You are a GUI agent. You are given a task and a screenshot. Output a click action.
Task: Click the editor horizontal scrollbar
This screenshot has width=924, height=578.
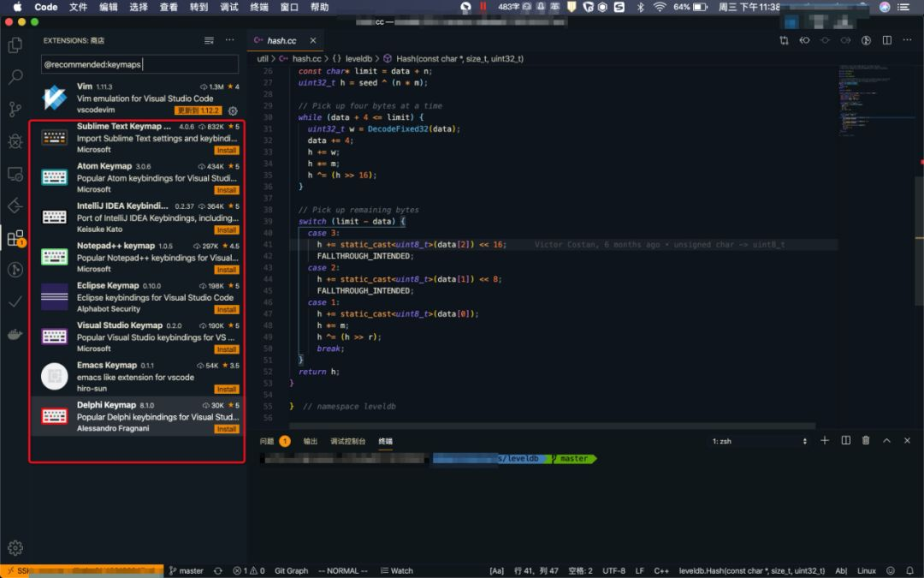coord(552,426)
